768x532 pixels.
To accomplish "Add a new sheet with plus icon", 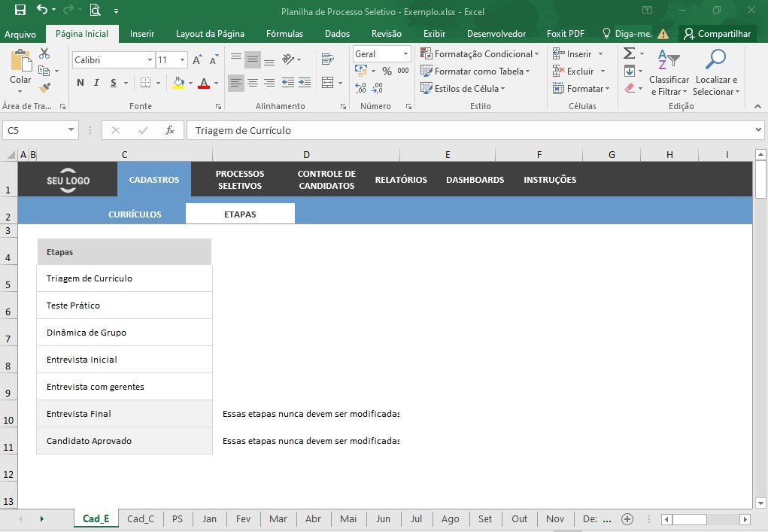I will click(627, 519).
